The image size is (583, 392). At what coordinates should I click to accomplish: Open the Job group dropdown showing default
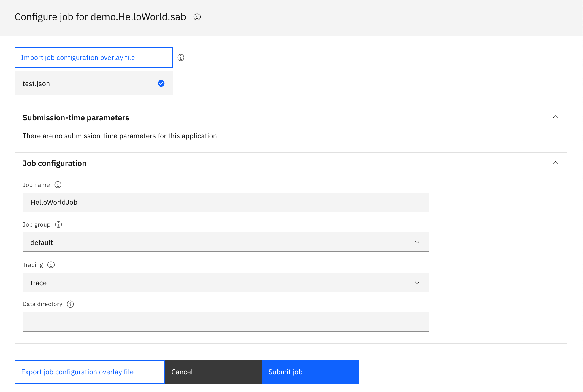(x=417, y=242)
